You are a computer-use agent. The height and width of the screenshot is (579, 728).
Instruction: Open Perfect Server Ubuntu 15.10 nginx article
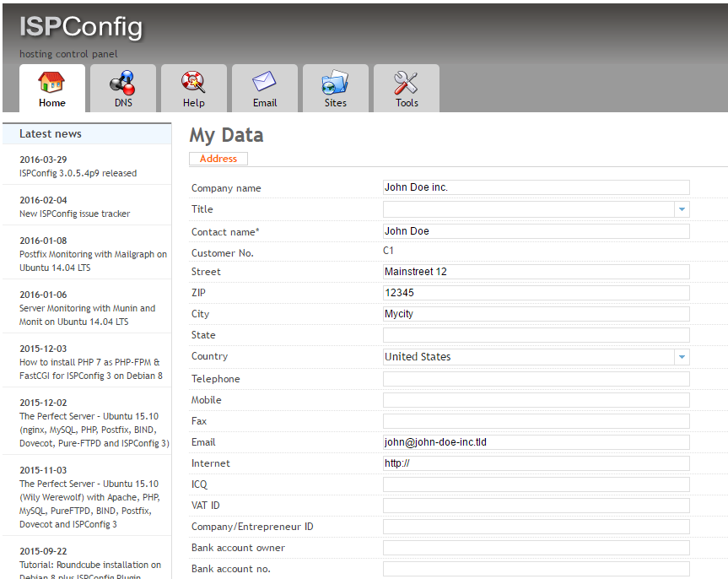(x=94, y=430)
